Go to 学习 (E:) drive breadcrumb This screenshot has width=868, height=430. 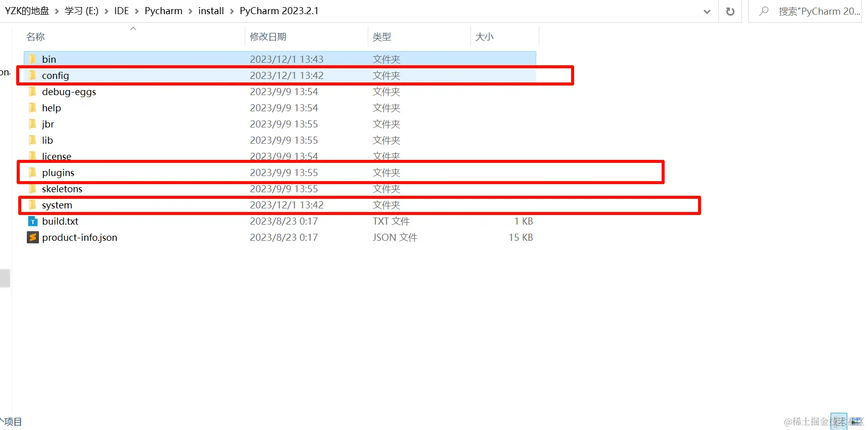[81, 11]
